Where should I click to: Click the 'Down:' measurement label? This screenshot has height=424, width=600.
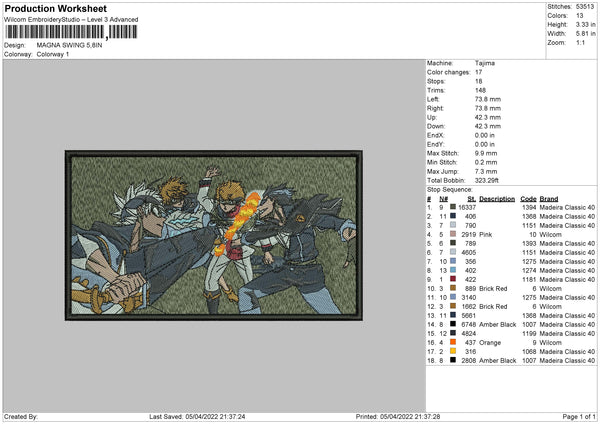(436, 126)
